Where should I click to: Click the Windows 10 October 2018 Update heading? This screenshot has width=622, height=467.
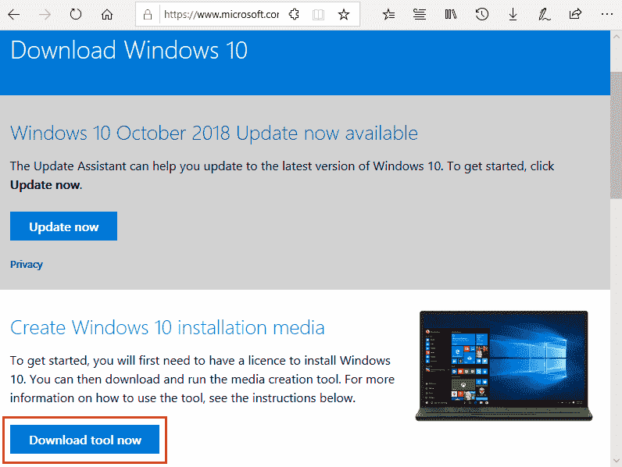coord(214,133)
